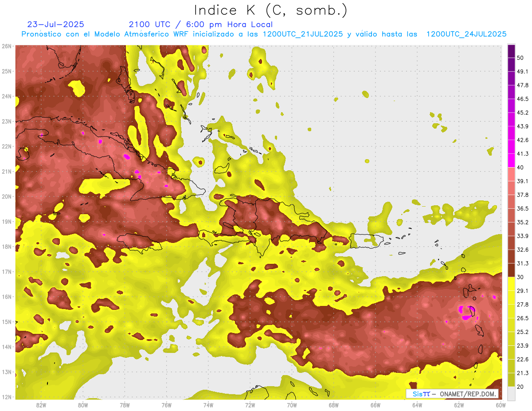532x411 pixels.
Task: Click the "1200UTC_24JUL2025" valid-until time
Action: coord(466,34)
